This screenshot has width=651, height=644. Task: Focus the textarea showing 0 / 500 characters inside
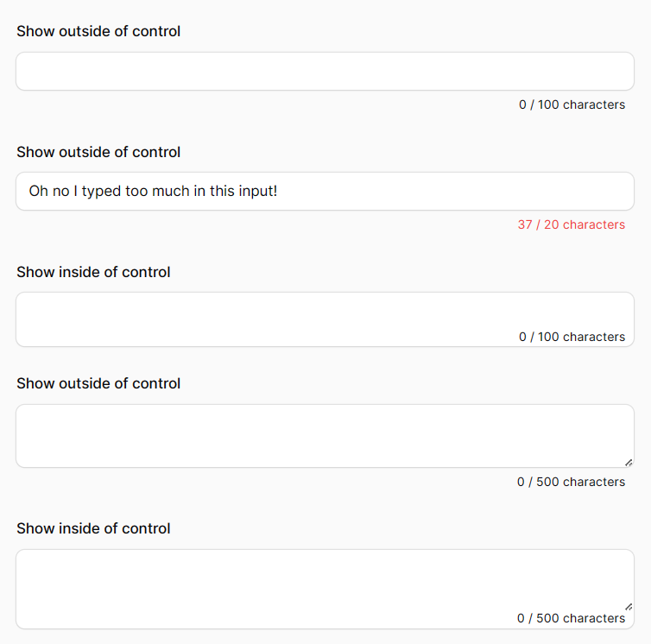[325, 590]
